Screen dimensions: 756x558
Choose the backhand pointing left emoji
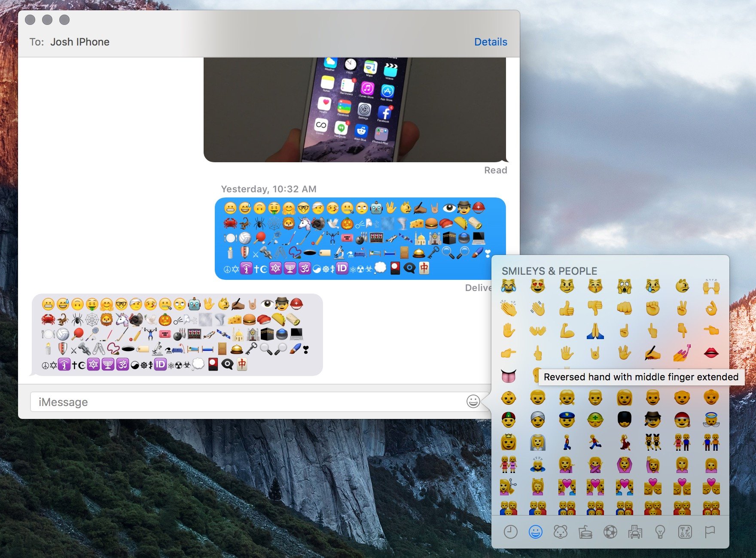point(711,331)
